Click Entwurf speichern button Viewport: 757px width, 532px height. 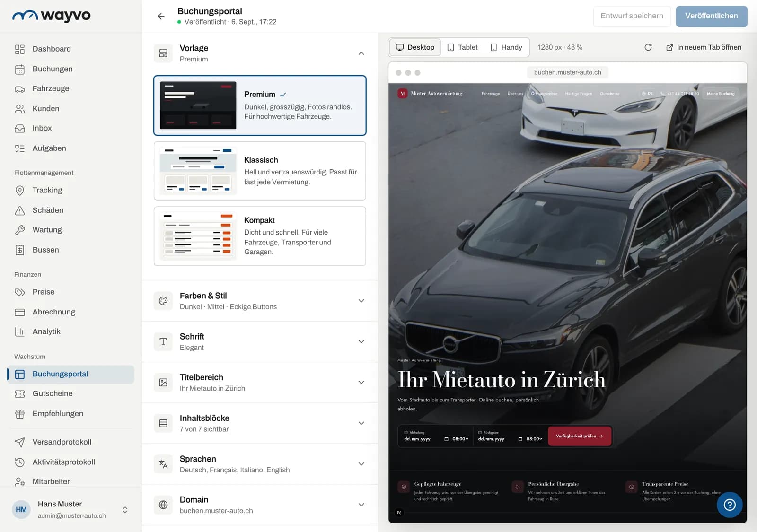pyautogui.click(x=632, y=16)
